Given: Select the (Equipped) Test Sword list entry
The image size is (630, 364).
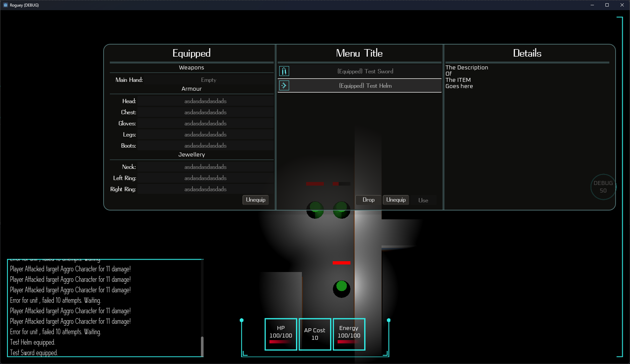Looking at the screenshot, I should pyautogui.click(x=365, y=71).
